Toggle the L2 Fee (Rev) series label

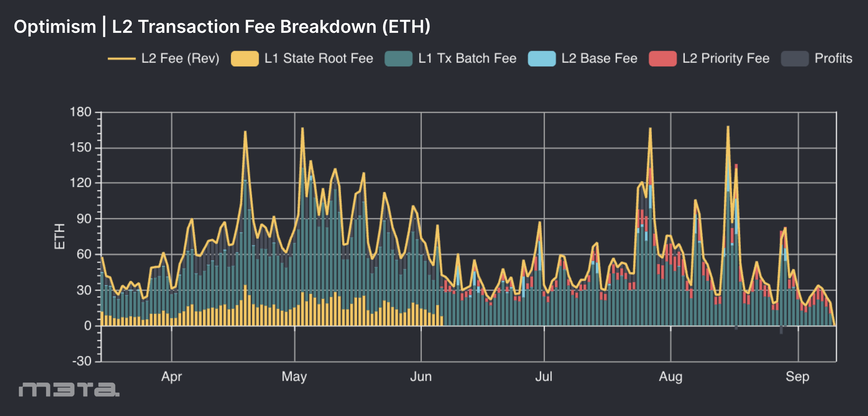(180, 59)
